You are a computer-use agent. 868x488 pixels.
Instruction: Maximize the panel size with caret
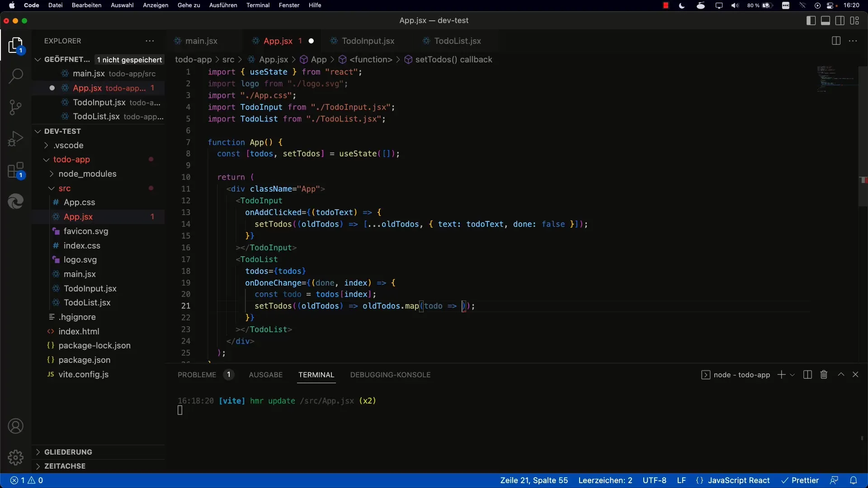coord(841,375)
